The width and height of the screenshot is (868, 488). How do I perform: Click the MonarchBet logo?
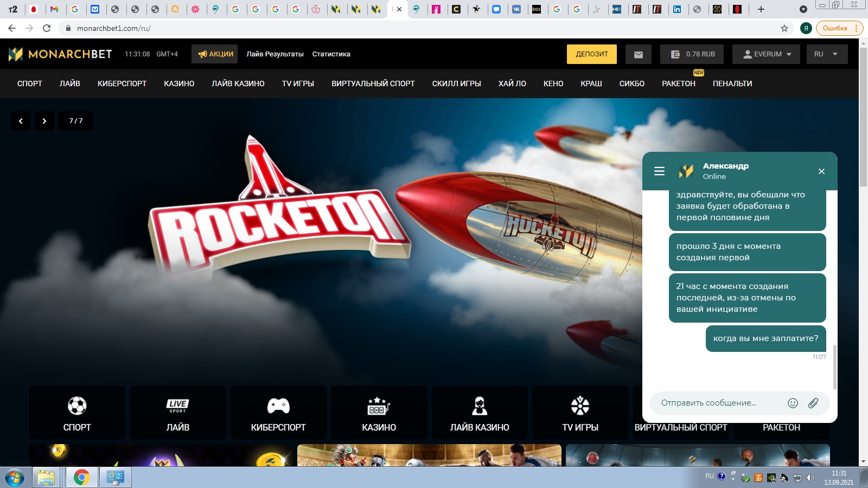point(60,54)
